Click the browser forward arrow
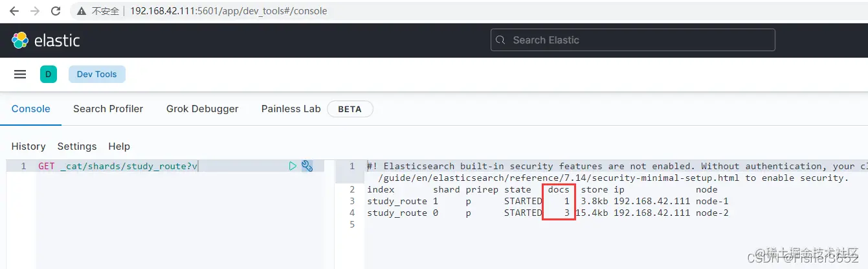 pos(35,11)
